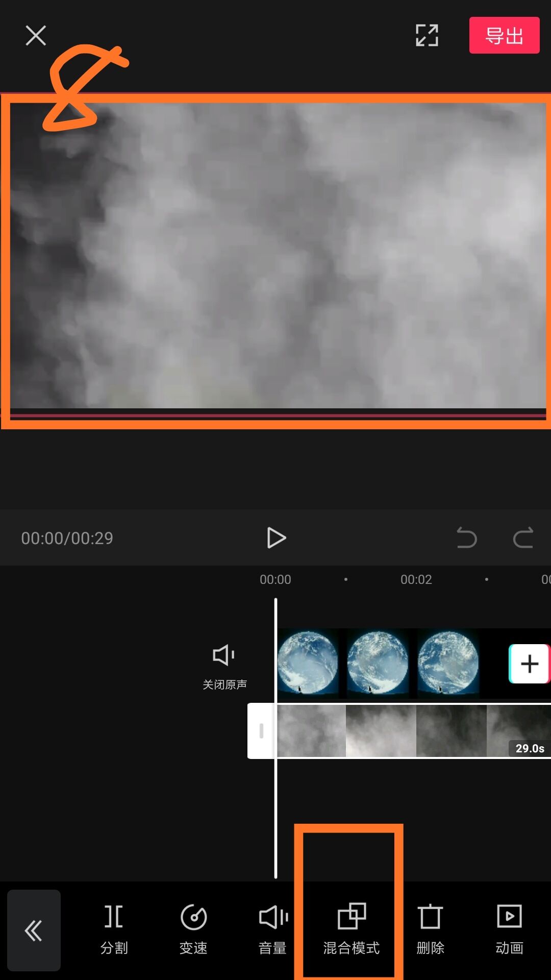Click the left trim handle of smoke clip
This screenshot has height=980, width=551.
261,731
